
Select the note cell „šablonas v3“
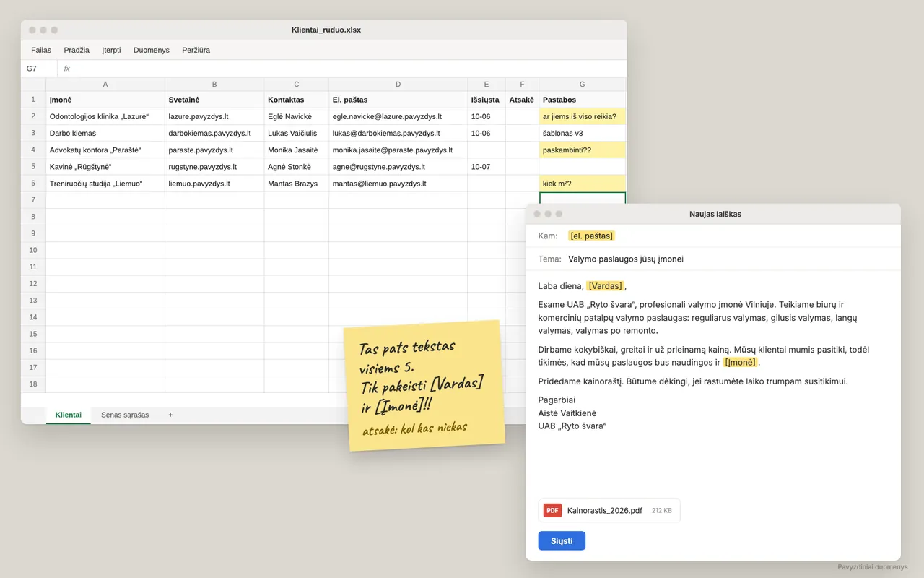coord(583,133)
